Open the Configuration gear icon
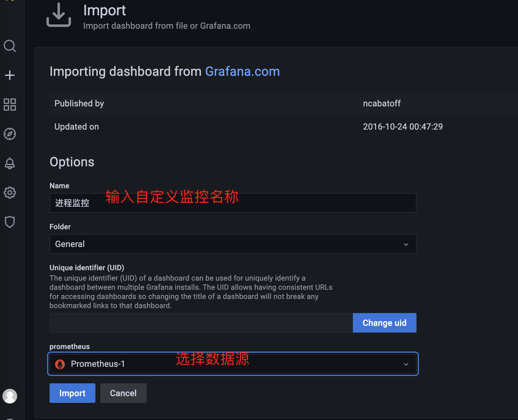 tap(10, 193)
